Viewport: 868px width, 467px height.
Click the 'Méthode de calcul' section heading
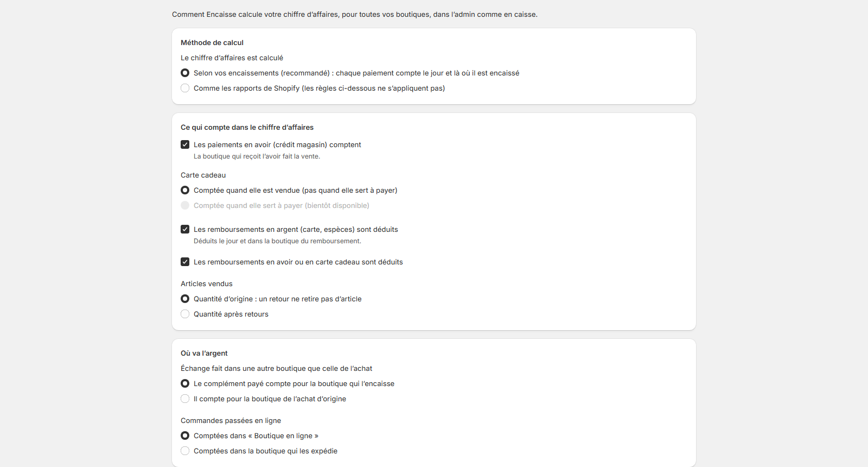pyautogui.click(x=212, y=42)
